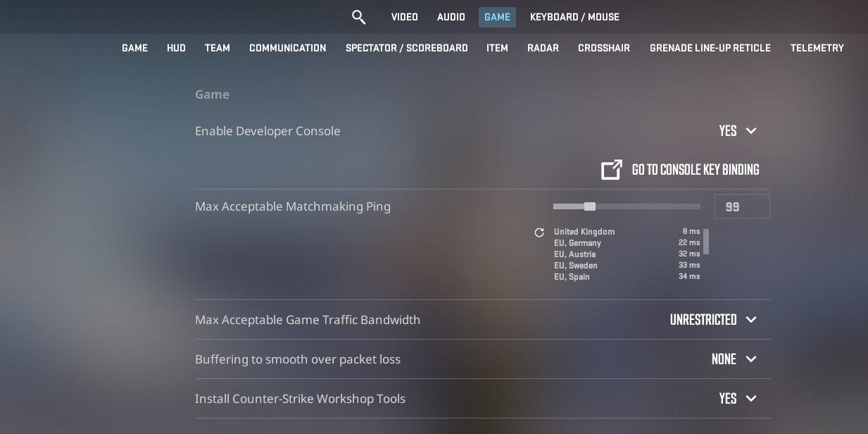Image resolution: width=868 pixels, height=434 pixels.
Task: Click the ping value input field showing 99
Action: click(x=742, y=206)
